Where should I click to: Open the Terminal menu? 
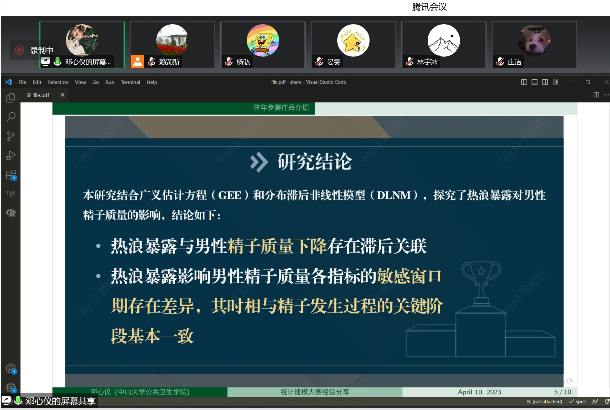[x=130, y=82]
